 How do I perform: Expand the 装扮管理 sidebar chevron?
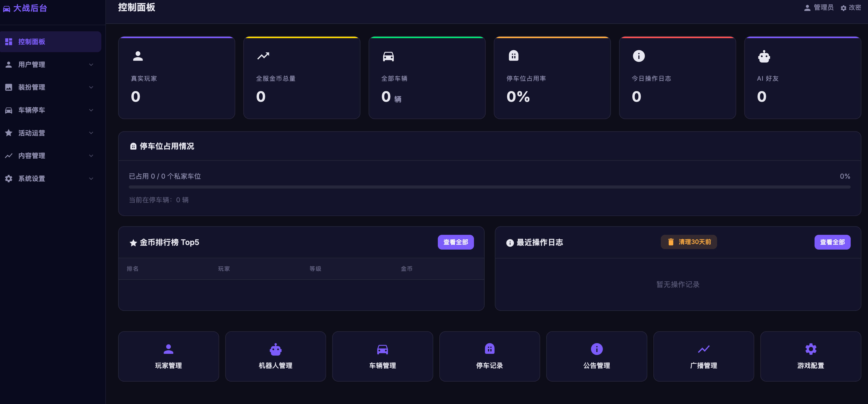coord(91,88)
